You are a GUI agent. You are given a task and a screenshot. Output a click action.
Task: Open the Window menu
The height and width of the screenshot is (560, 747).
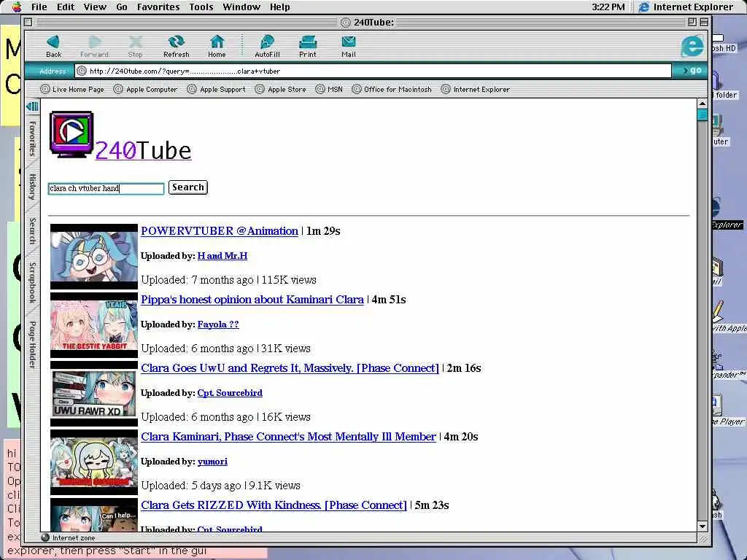[241, 7]
